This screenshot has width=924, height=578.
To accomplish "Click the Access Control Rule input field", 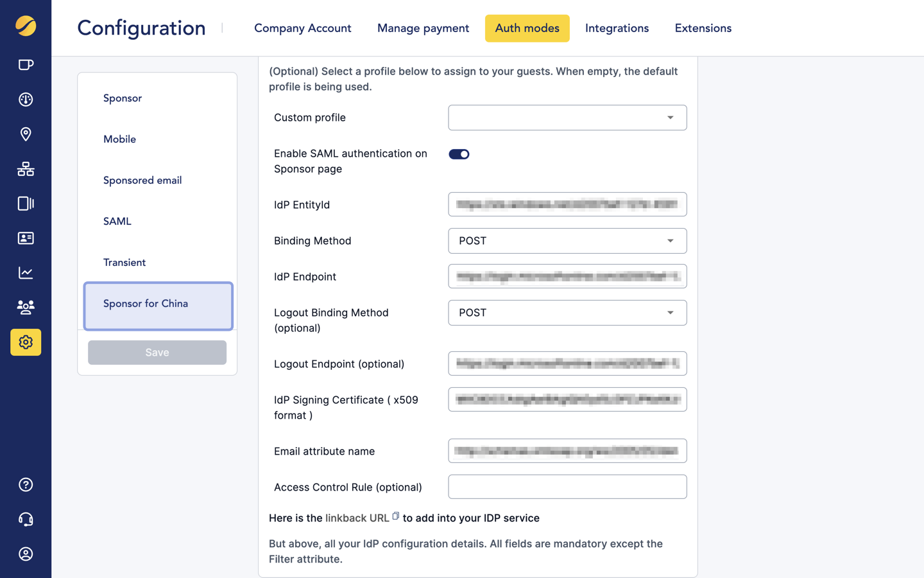I will (x=567, y=487).
